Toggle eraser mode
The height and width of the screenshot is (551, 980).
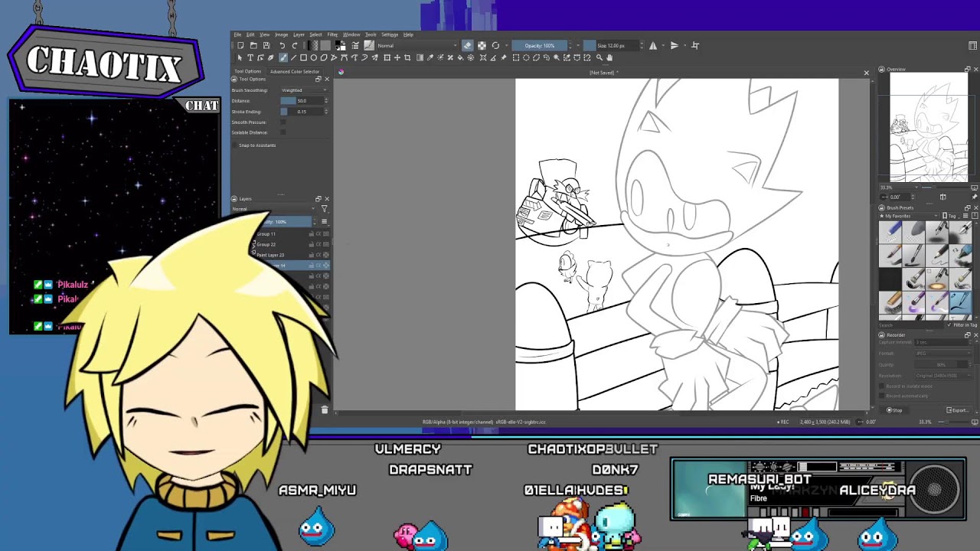click(467, 45)
